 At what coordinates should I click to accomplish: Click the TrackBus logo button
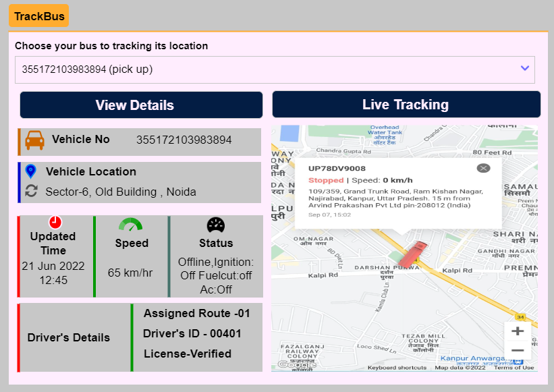39,16
